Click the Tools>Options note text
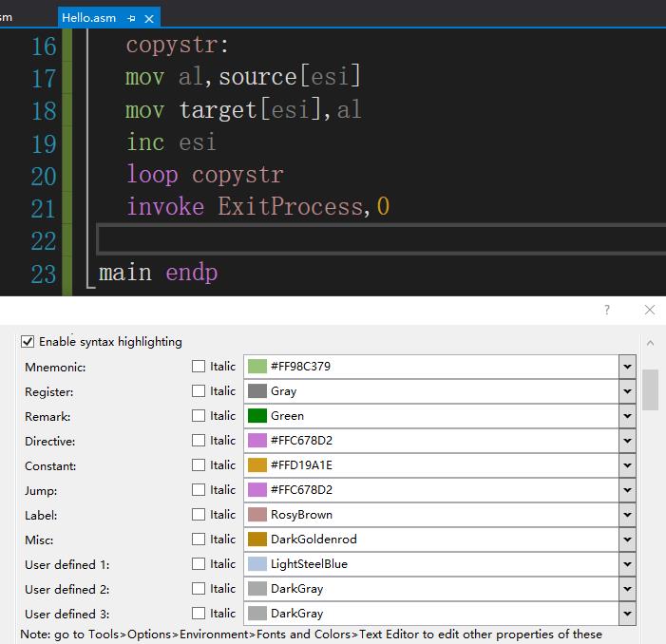 pyautogui.click(x=311, y=634)
